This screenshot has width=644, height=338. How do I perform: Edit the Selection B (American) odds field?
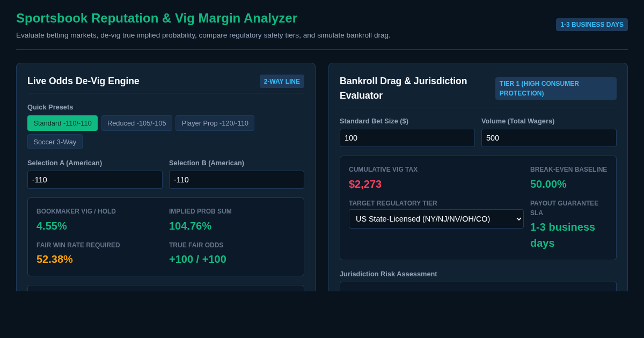pyautogui.click(x=237, y=180)
